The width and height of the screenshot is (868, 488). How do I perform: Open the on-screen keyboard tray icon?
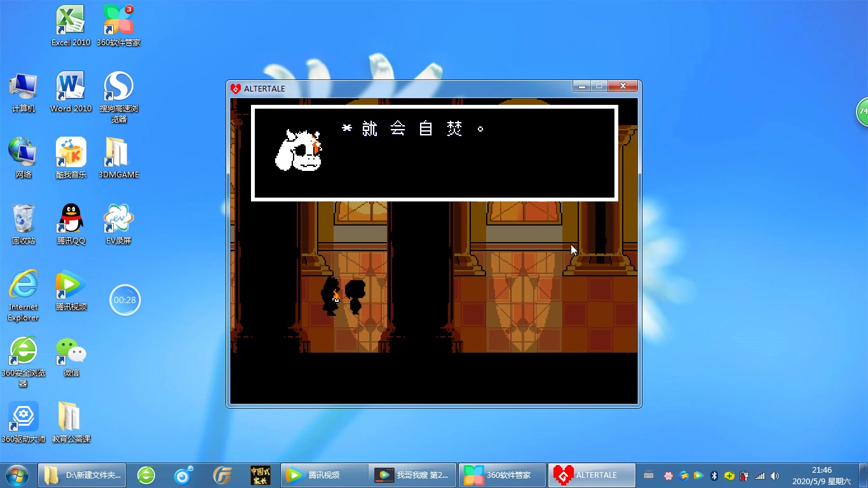[648, 475]
